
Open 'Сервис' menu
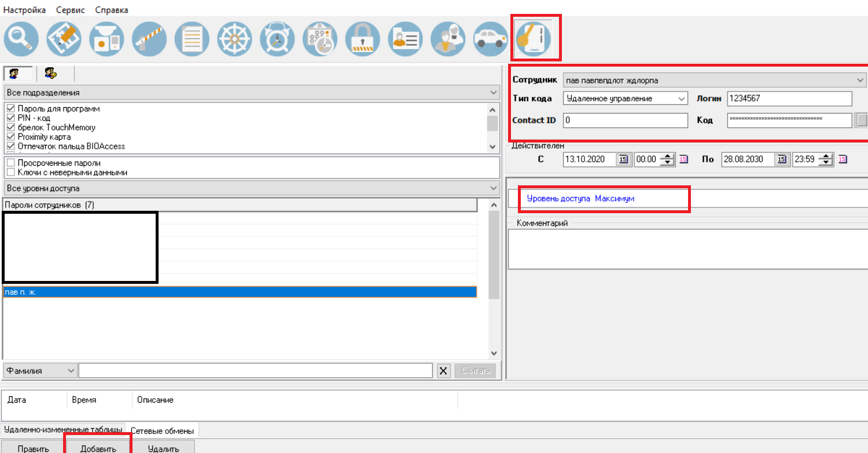(71, 10)
